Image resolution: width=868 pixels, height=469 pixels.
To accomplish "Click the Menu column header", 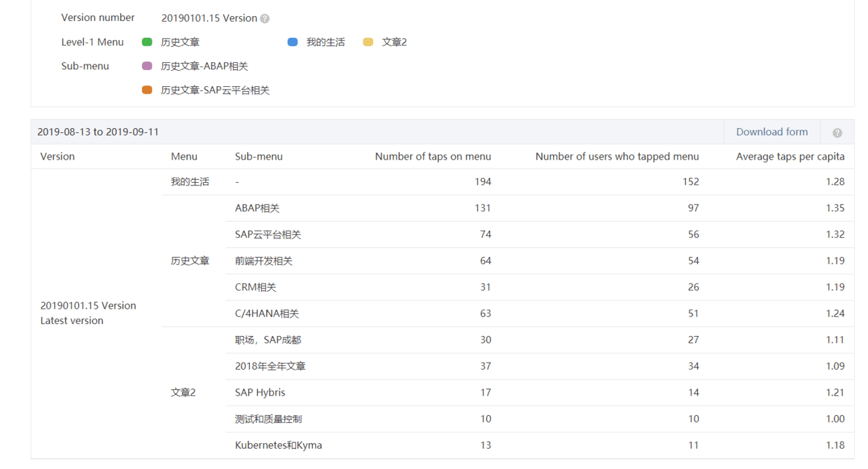I will pyautogui.click(x=184, y=156).
